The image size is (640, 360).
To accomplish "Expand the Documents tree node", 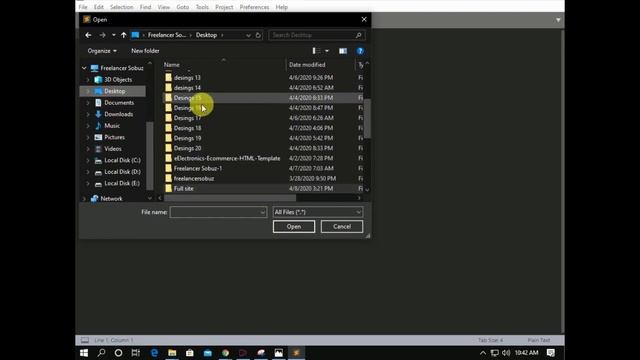I will [x=88, y=103].
